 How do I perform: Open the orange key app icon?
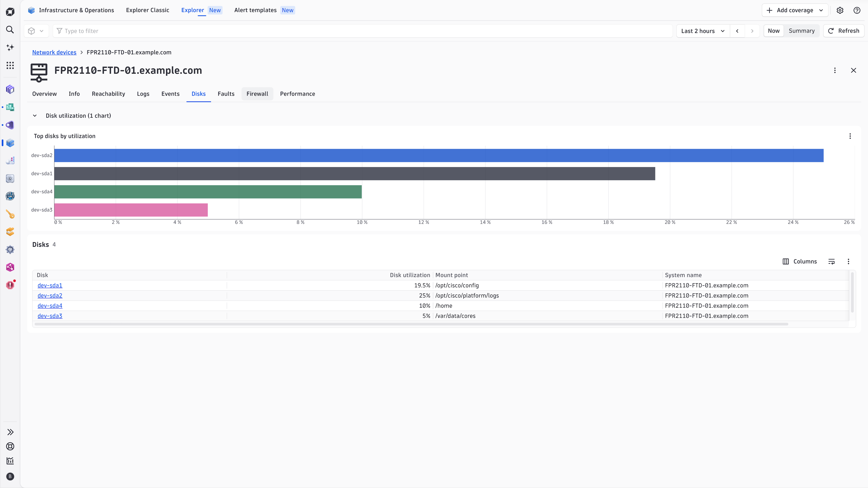click(10, 214)
